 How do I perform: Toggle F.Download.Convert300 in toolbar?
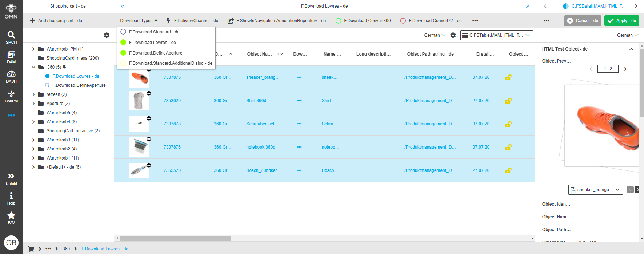pos(363,21)
